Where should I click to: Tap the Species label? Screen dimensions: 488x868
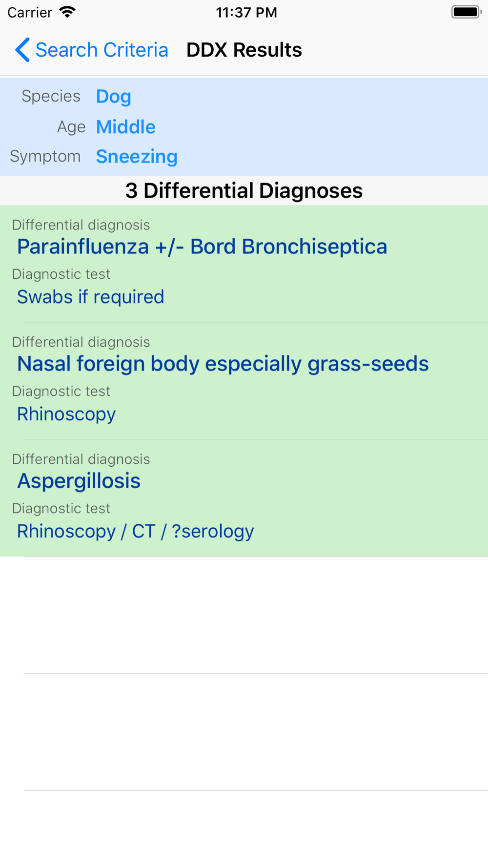[x=51, y=96]
